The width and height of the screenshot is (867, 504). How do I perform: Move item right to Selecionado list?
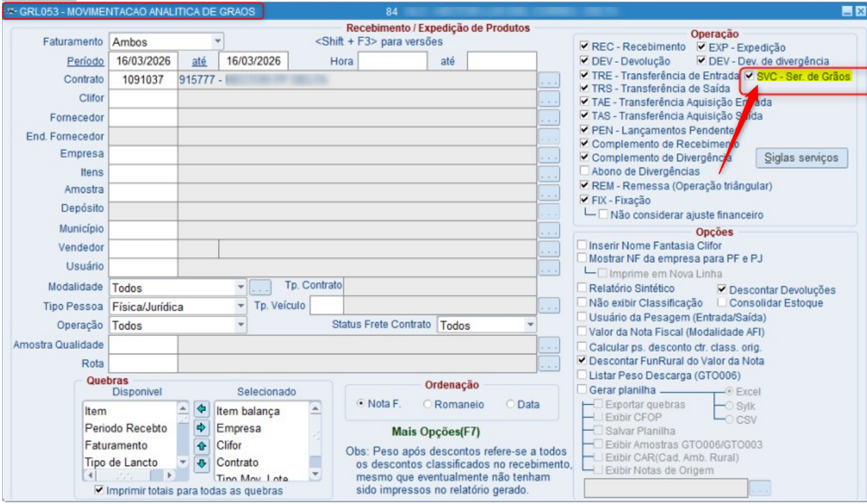point(202,427)
